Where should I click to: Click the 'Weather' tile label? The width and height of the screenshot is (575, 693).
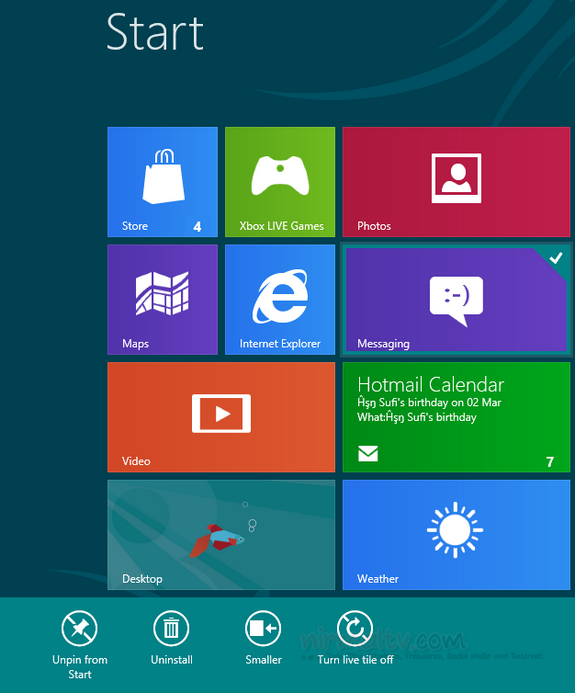(378, 579)
